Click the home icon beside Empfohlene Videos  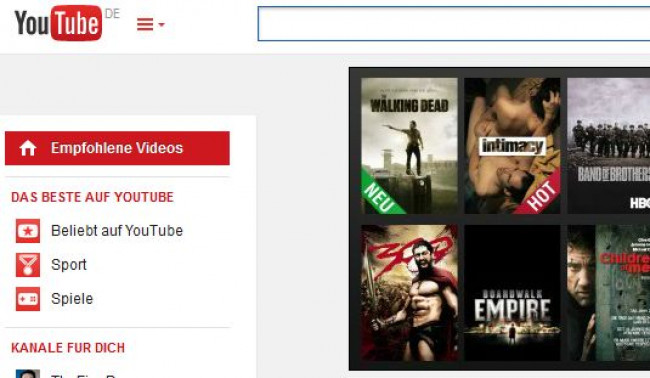click(x=28, y=148)
